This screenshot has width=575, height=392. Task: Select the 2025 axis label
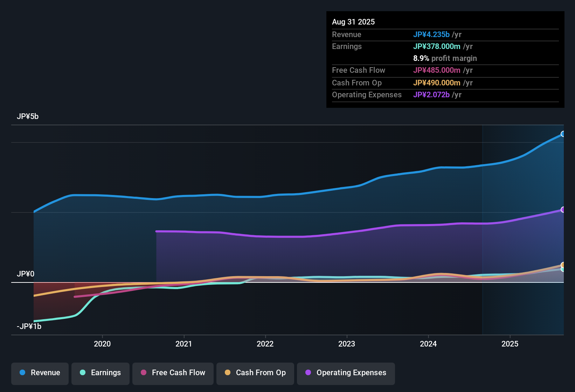coord(510,344)
